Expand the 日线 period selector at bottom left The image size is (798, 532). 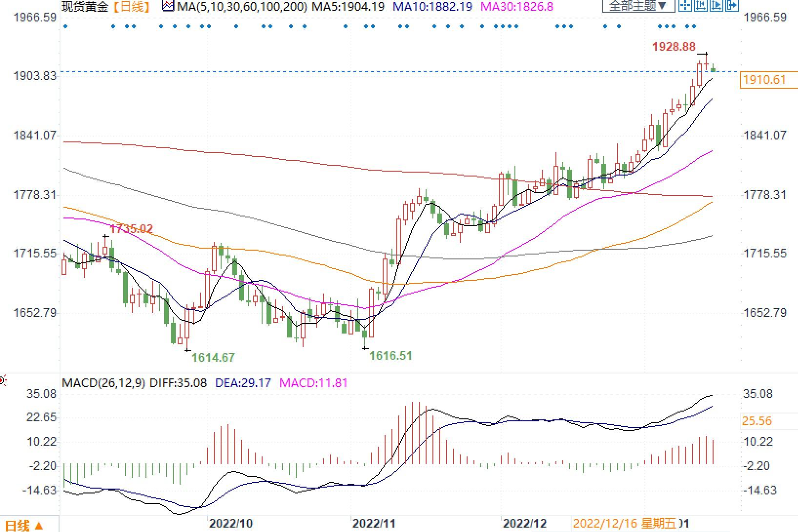pos(24,525)
